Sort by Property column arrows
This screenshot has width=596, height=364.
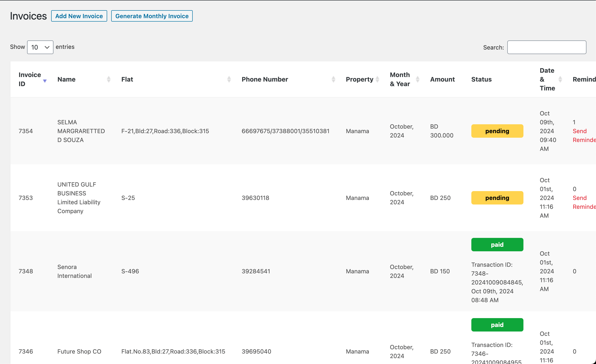click(x=377, y=79)
